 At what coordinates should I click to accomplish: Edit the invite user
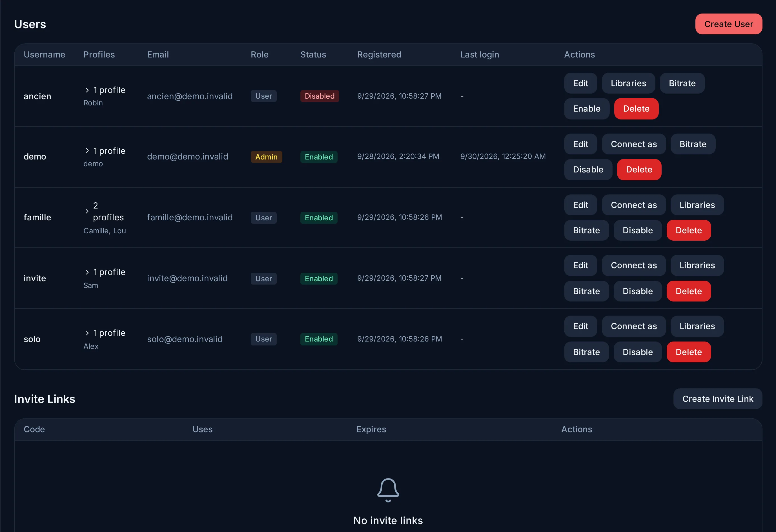point(580,265)
